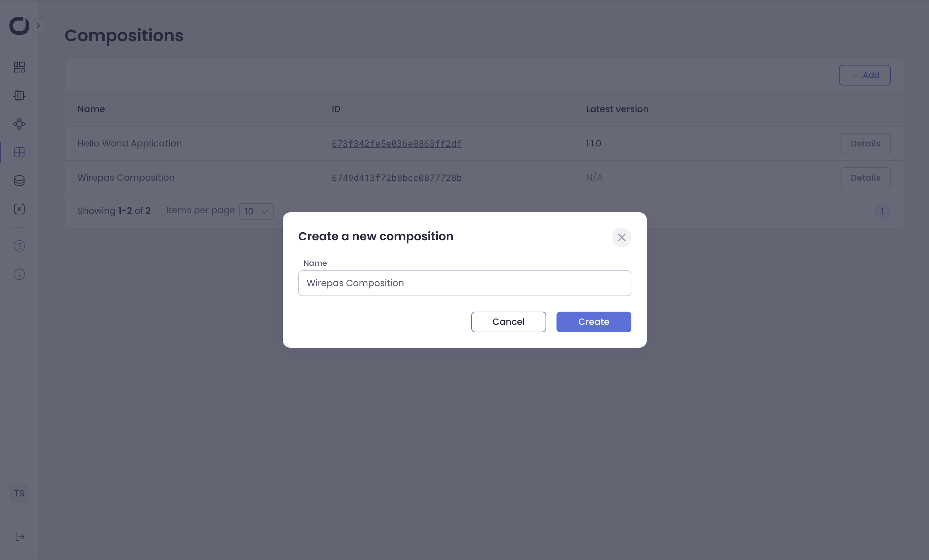929x560 pixels.
Task: Click the Name input field
Action: coord(464,283)
